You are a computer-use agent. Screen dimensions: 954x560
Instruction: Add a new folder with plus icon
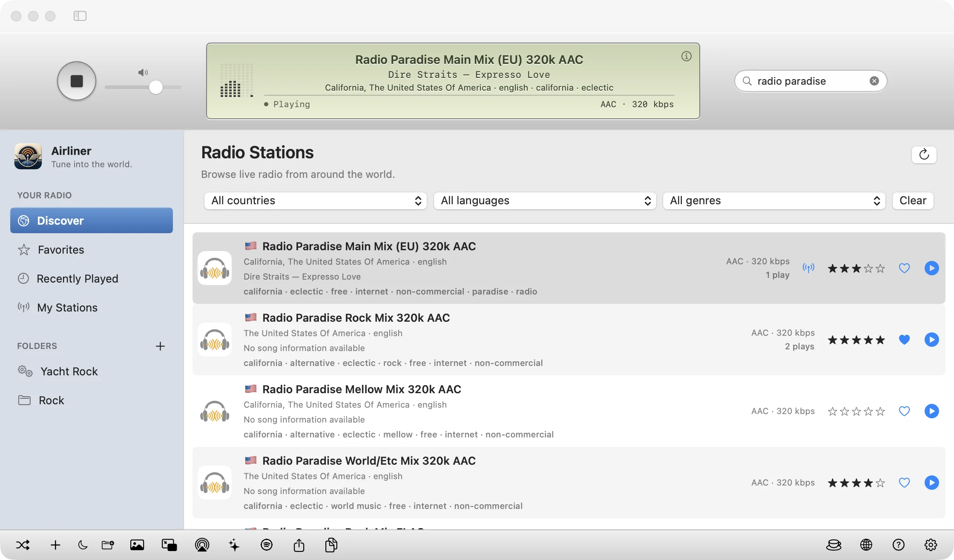point(160,346)
